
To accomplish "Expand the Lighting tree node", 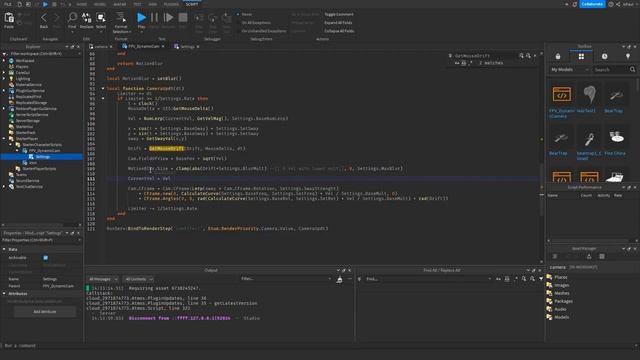I will pos(4,78).
